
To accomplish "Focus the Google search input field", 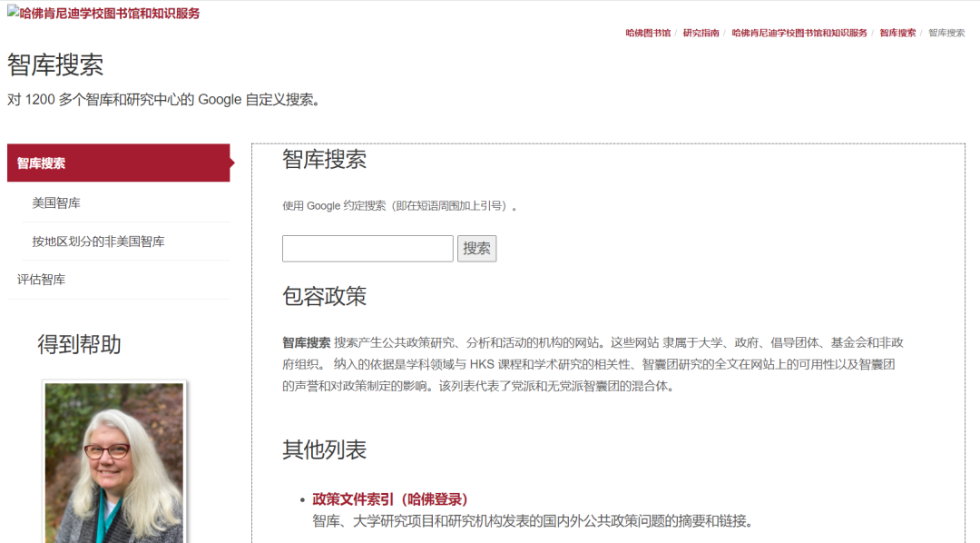I will pos(367,249).
